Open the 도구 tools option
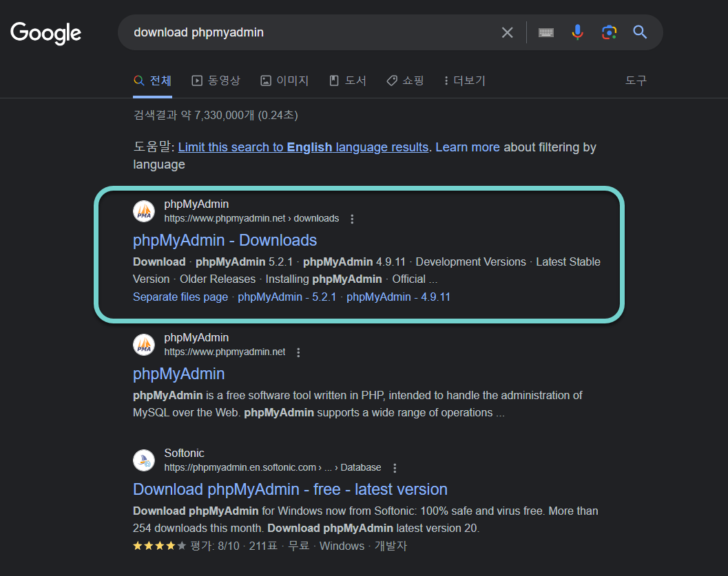Image resolution: width=728 pixels, height=576 pixels. click(636, 81)
